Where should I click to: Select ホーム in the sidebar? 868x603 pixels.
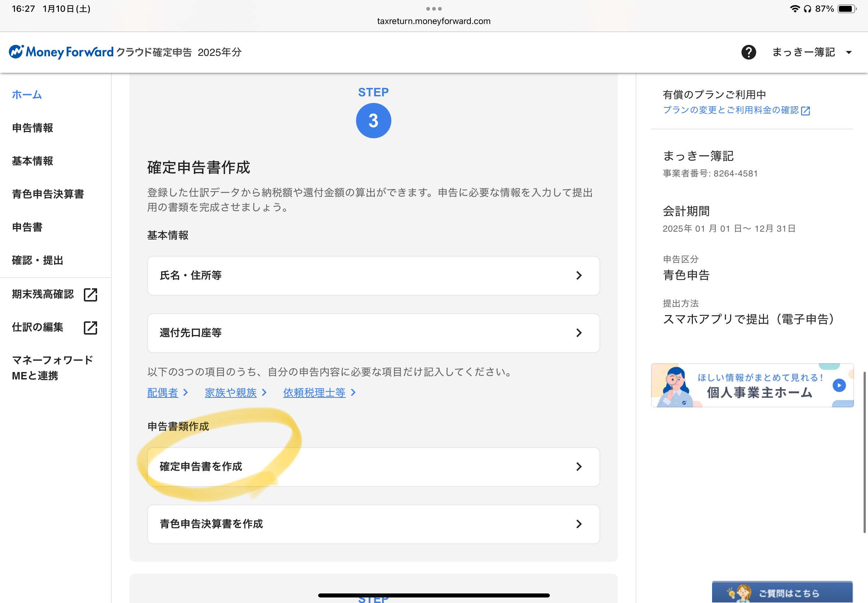click(x=27, y=94)
